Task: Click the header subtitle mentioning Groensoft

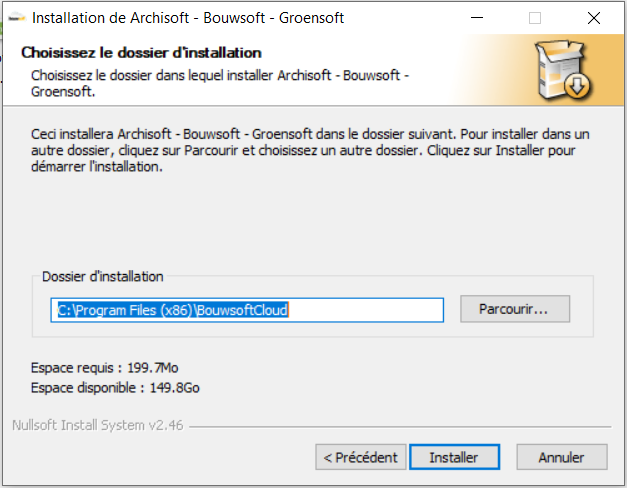Action: 220,83
